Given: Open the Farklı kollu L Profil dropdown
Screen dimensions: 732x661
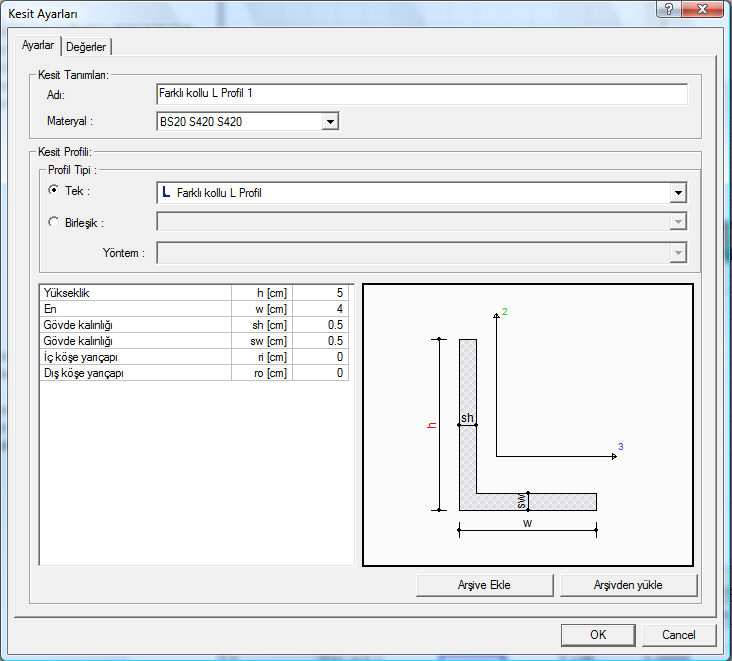Looking at the screenshot, I should point(678,193).
